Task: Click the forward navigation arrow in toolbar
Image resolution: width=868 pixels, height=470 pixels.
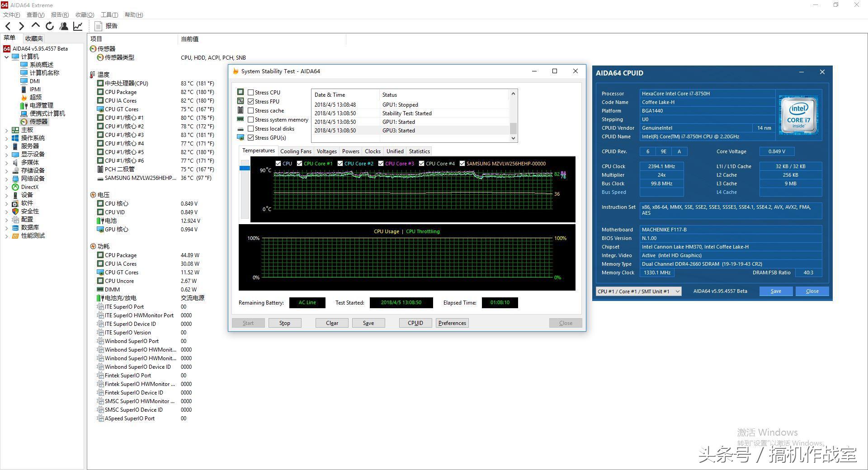Action: 21,26
